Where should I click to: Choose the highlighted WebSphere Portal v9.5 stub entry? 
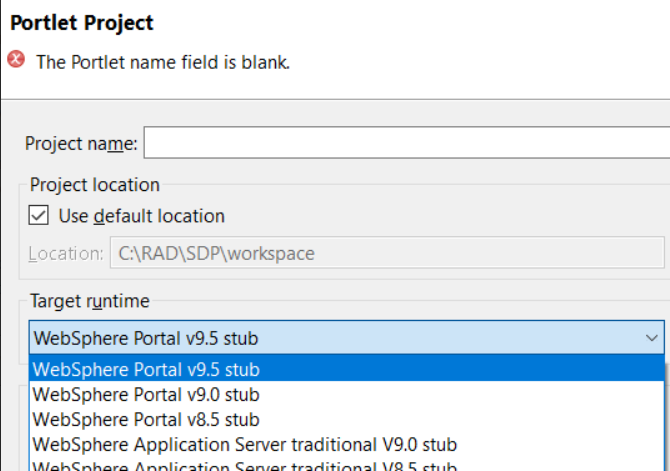146,370
